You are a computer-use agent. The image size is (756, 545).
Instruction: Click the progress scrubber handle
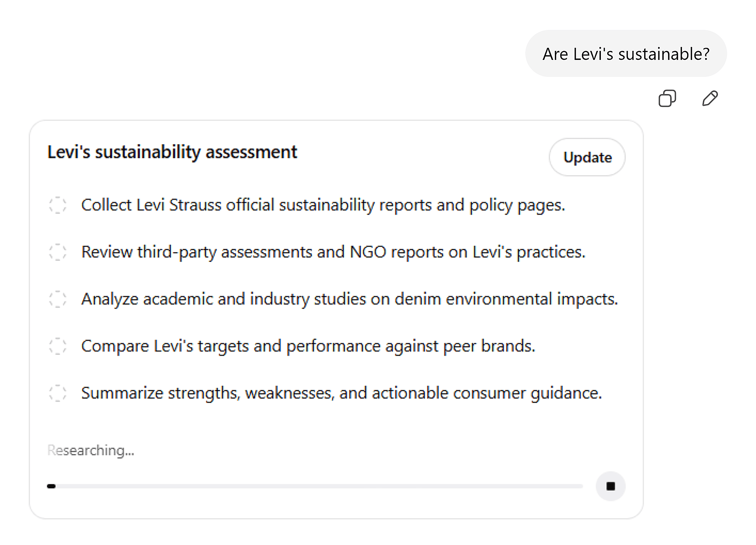[x=52, y=486]
